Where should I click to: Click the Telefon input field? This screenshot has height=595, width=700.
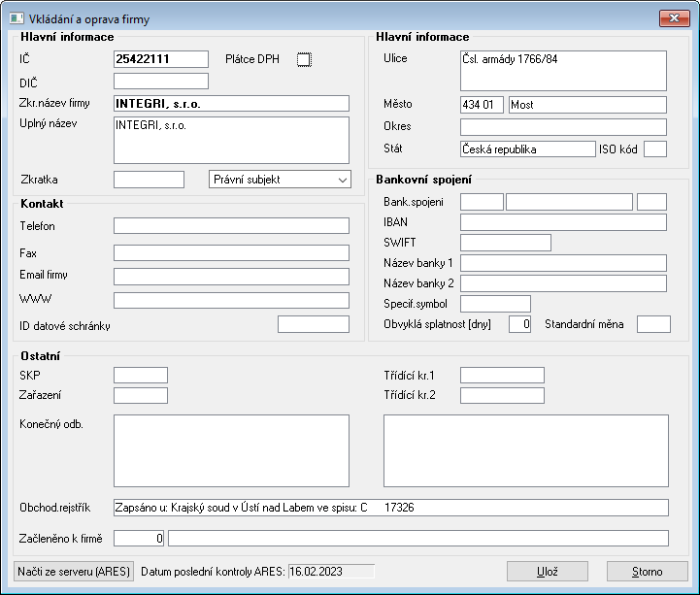231,225
